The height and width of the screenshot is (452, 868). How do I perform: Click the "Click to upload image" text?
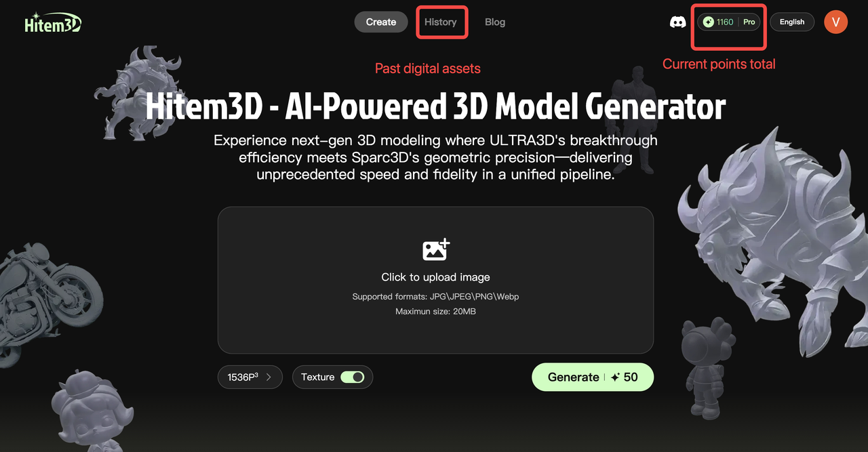[436, 277]
